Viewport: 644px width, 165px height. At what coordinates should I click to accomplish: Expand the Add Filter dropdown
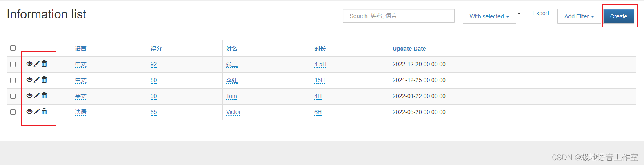coord(579,16)
